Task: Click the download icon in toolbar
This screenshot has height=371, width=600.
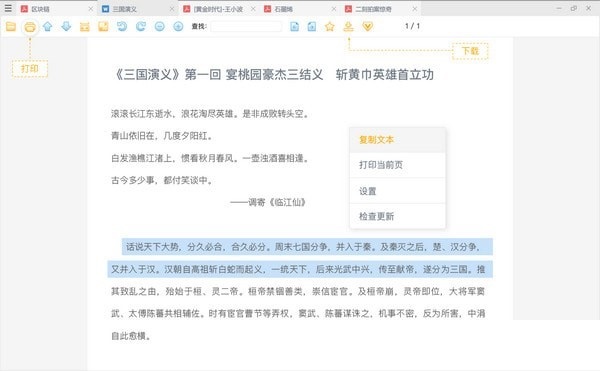Action: [x=348, y=26]
